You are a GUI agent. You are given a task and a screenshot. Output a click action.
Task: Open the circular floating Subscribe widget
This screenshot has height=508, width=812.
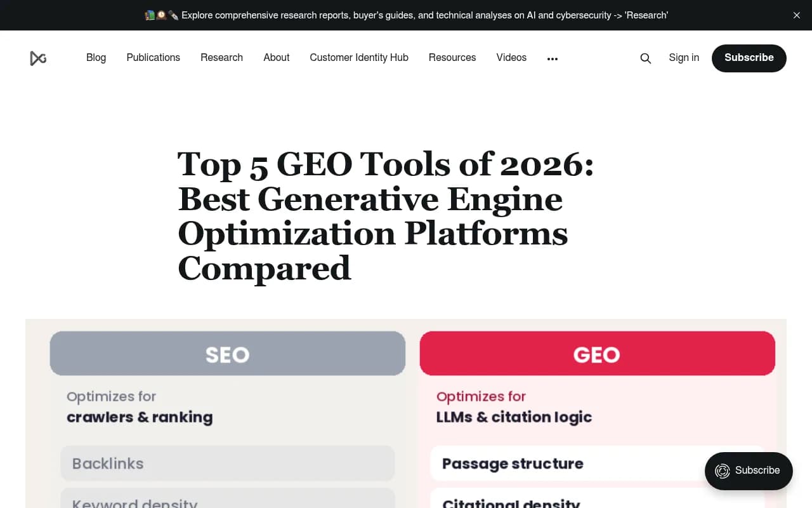pyautogui.click(x=749, y=471)
